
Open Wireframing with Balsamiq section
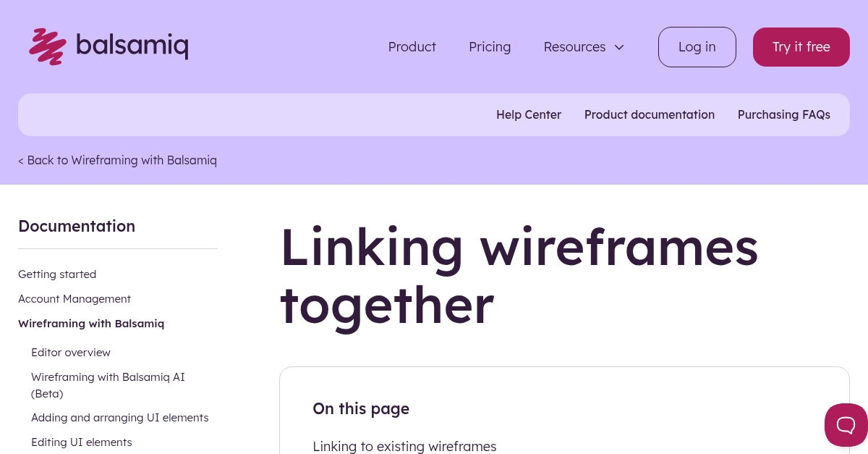tap(91, 323)
